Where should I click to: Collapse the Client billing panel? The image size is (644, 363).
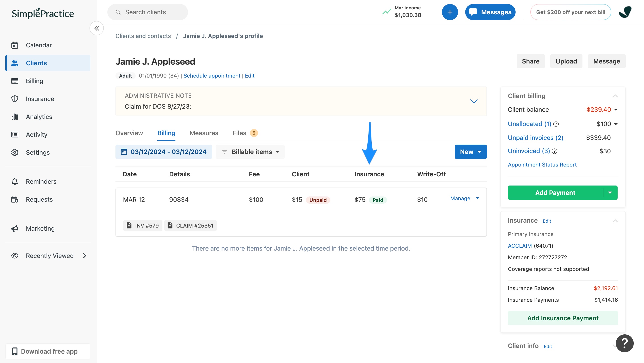615,96
